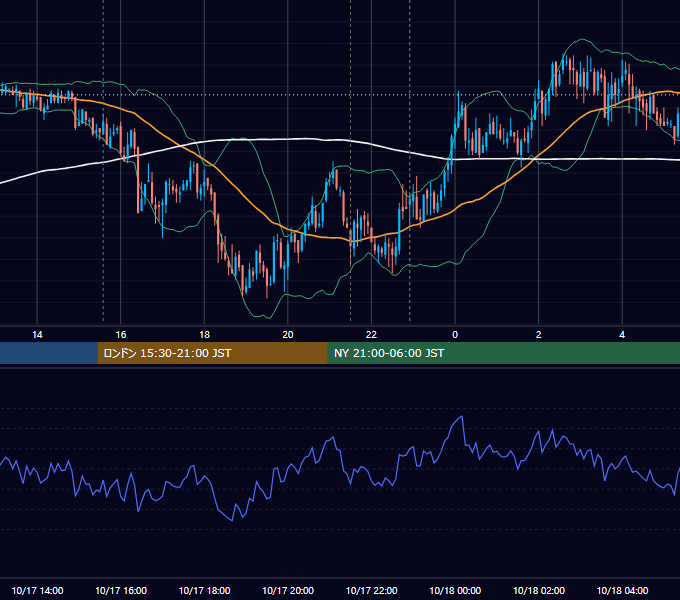Click the 10/18 00:00 date label

point(455,590)
